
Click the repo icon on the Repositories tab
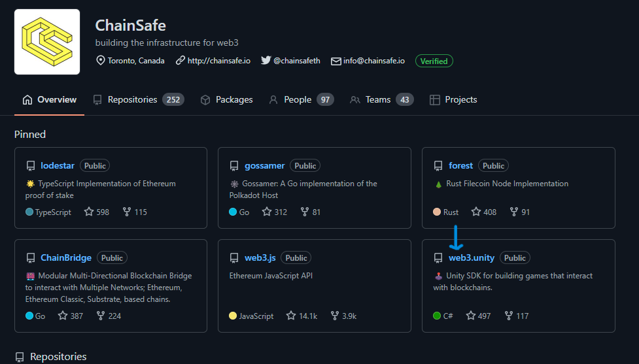click(x=97, y=100)
